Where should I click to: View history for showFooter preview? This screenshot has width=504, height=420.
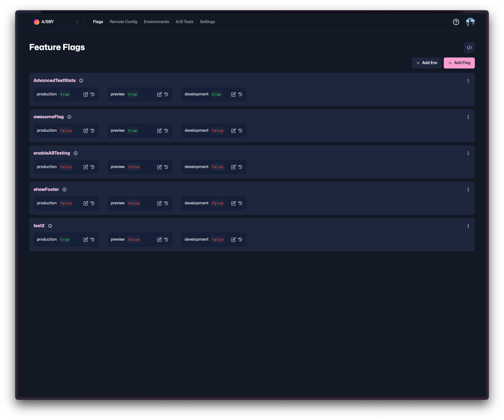[166, 203]
